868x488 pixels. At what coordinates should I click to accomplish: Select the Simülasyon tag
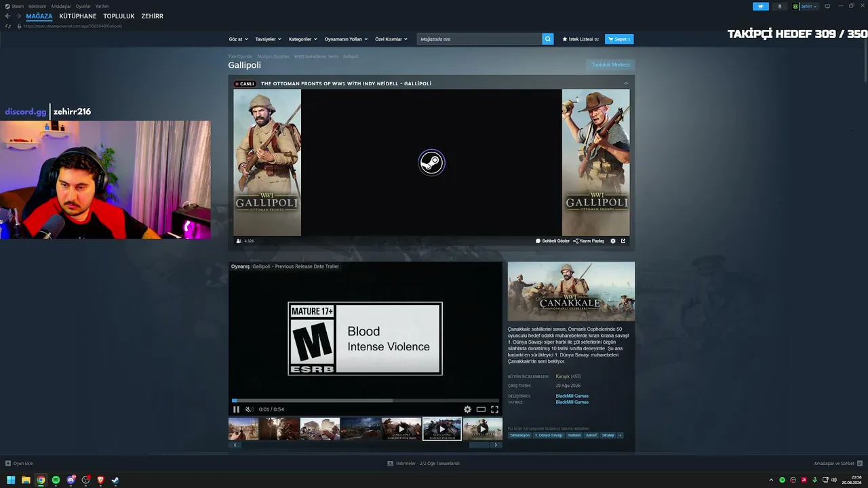click(x=519, y=435)
